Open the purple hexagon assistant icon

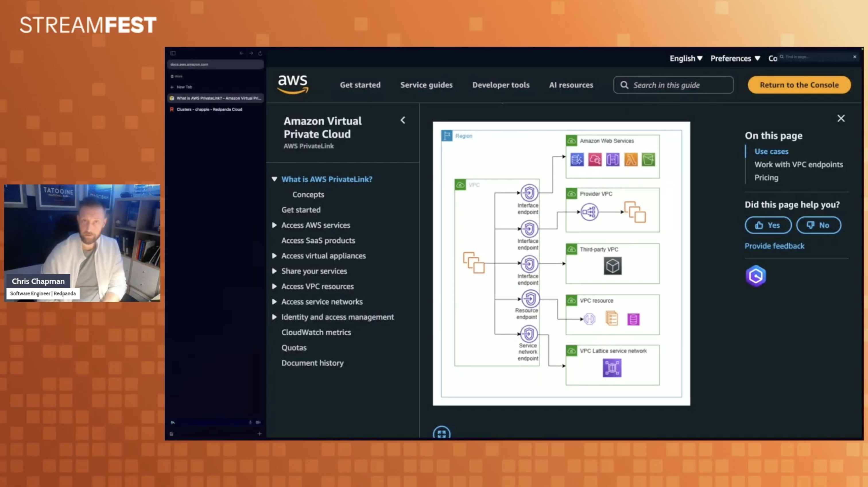(755, 276)
